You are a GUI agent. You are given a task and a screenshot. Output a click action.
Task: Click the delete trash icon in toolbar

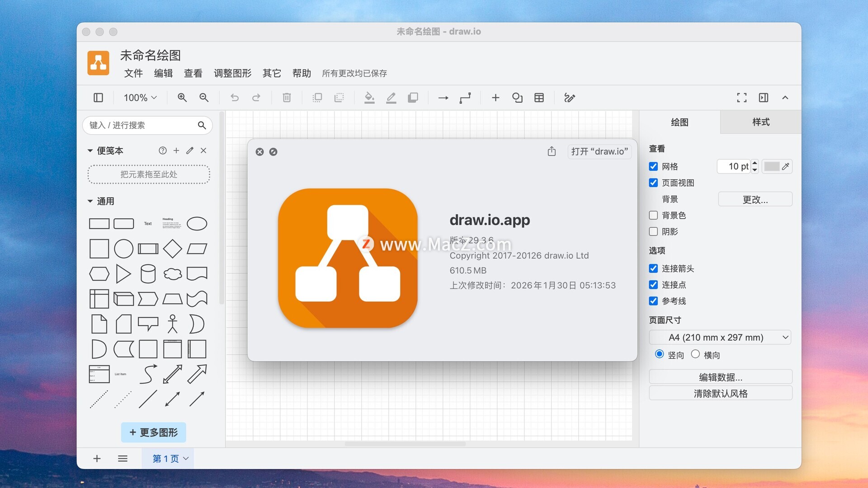[x=287, y=98]
